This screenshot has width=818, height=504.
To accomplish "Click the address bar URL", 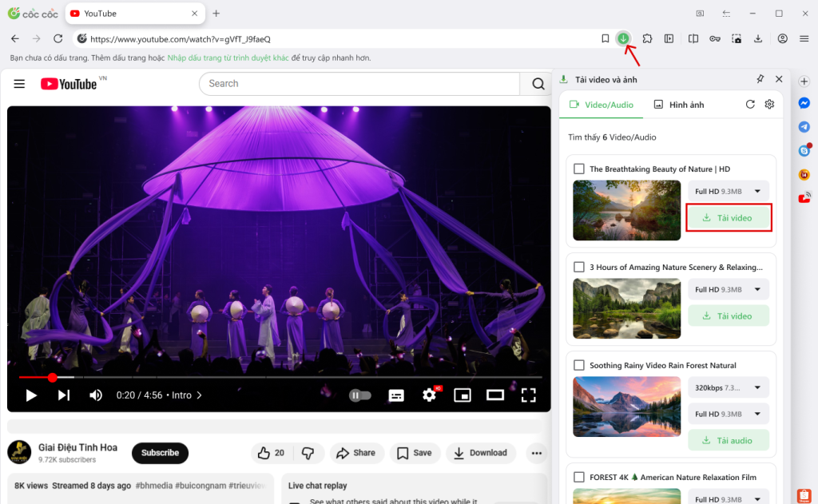I will [x=180, y=39].
